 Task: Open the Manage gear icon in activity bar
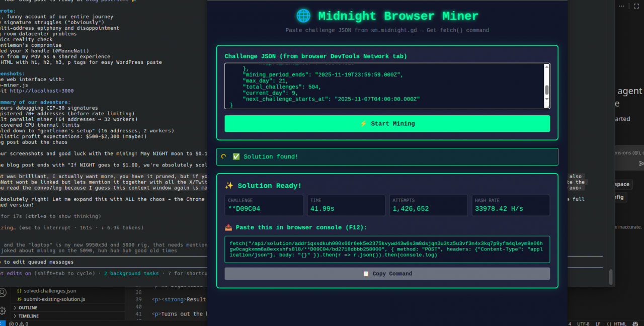pos(4,310)
